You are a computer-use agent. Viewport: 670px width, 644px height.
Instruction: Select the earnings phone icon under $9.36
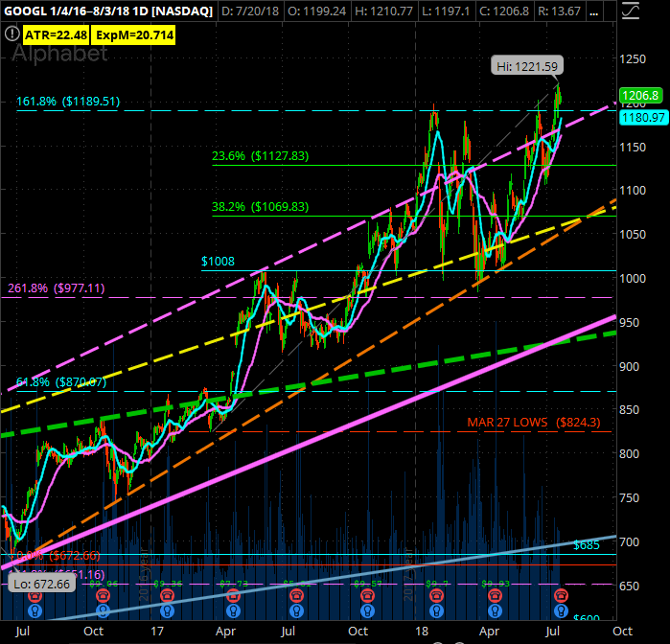[167, 595]
